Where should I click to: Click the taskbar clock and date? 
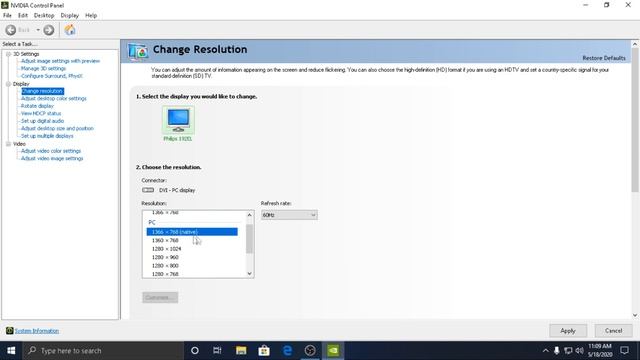600,351
